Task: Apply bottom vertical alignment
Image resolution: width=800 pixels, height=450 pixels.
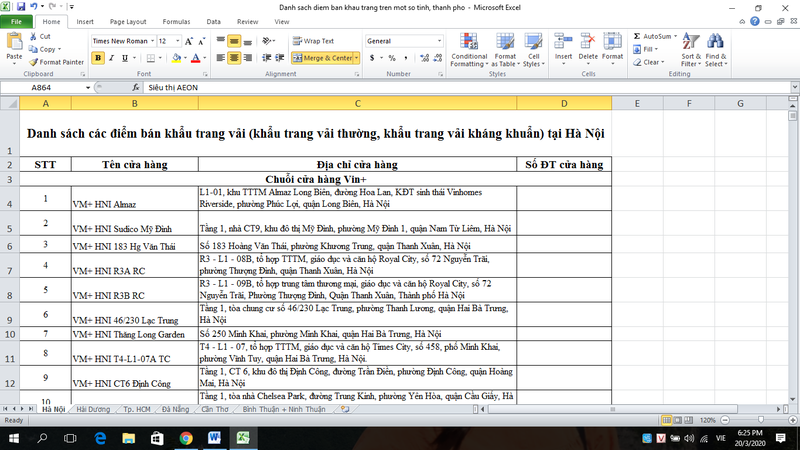Action: pyautogui.click(x=247, y=41)
